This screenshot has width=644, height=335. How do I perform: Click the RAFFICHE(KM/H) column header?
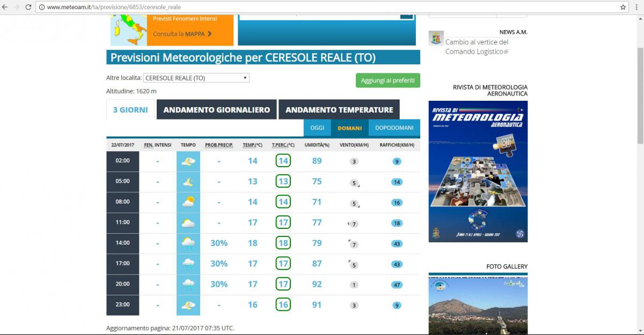click(397, 145)
